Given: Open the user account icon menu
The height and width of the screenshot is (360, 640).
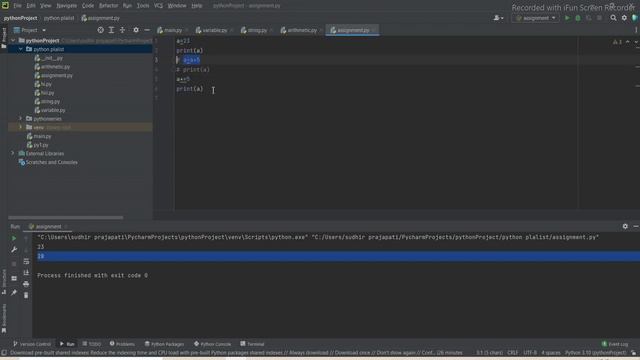Looking at the screenshot, I should point(498,18).
